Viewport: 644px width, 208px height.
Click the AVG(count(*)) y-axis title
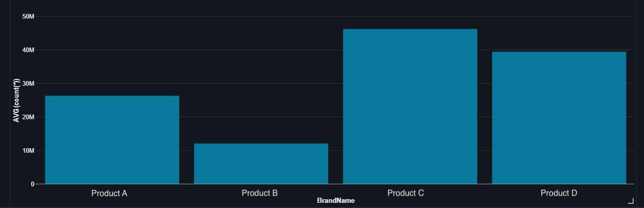[17, 101]
